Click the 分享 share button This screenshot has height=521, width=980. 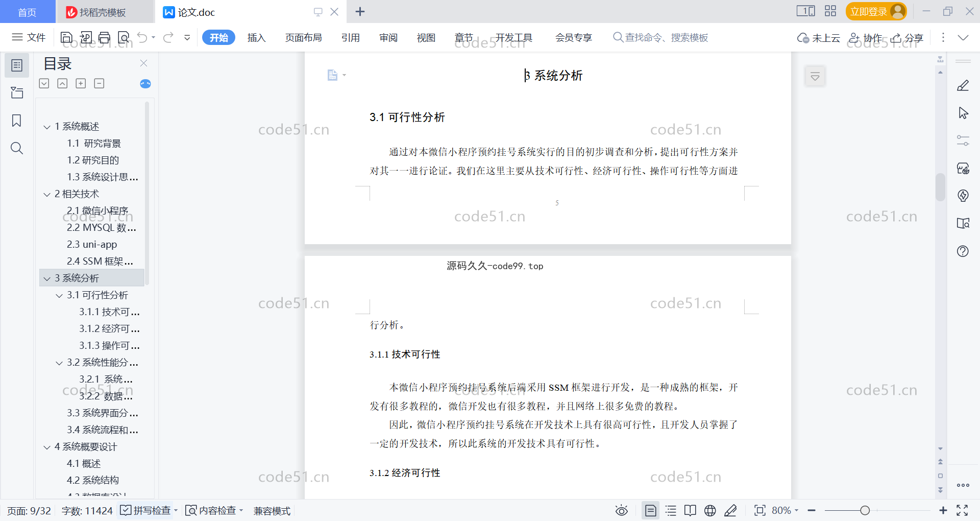[x=907, y=38]
